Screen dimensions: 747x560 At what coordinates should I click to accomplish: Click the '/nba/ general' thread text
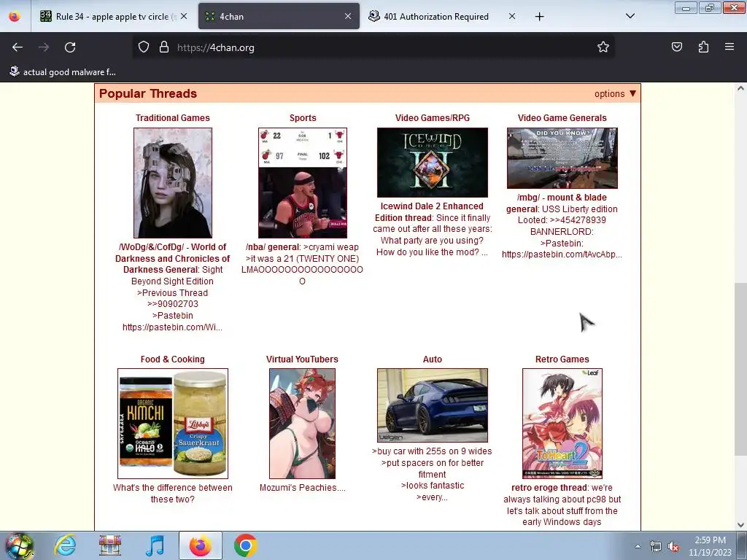click(273, 247)
